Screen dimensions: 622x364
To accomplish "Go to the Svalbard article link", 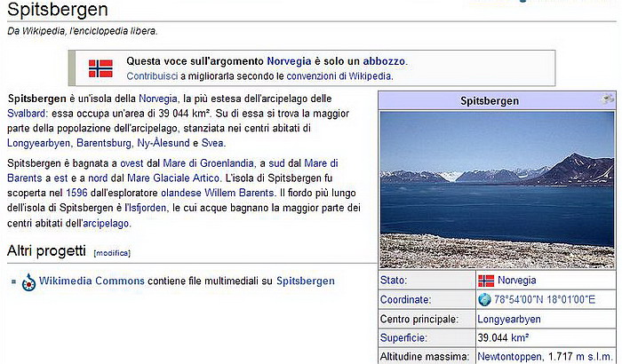I will (x=26, y=114).
